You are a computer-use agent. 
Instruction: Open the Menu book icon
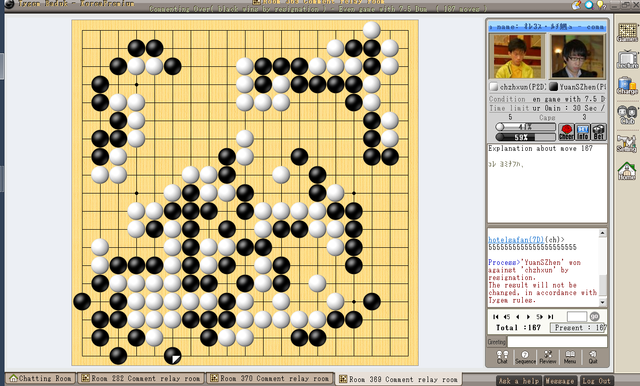coord(570,357)
